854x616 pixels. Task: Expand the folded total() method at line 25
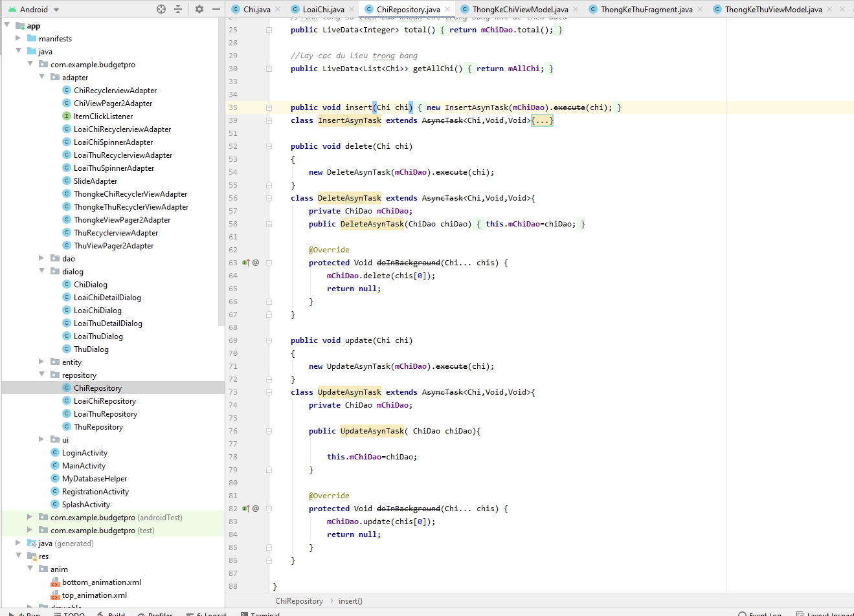(269, 30)
